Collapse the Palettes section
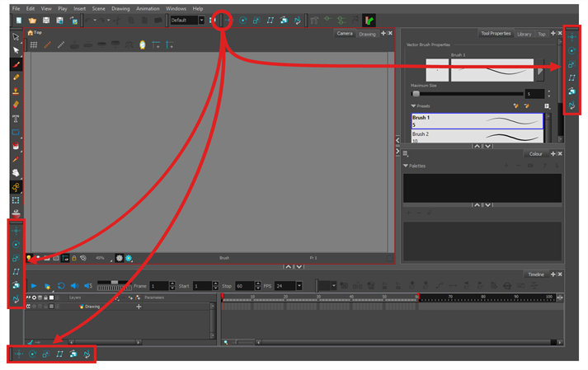Image resolution: width=588 pixels, height=370 pixels. [407, 166]
